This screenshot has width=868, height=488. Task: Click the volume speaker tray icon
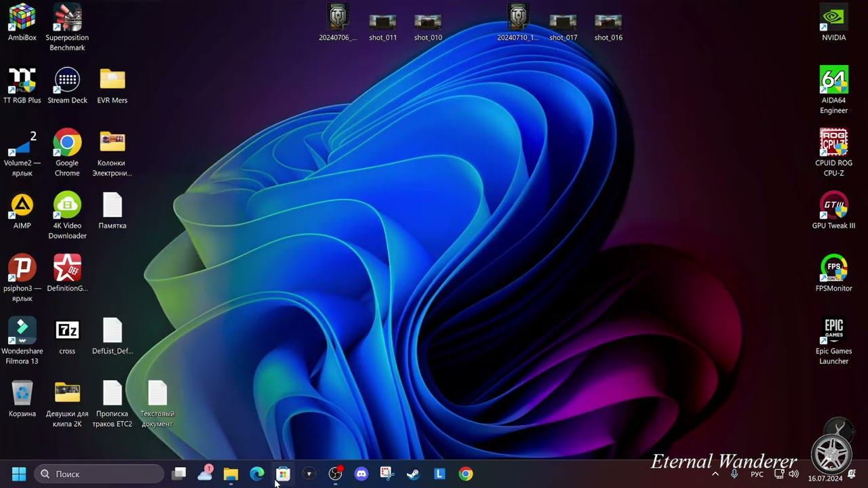[794, 474]
